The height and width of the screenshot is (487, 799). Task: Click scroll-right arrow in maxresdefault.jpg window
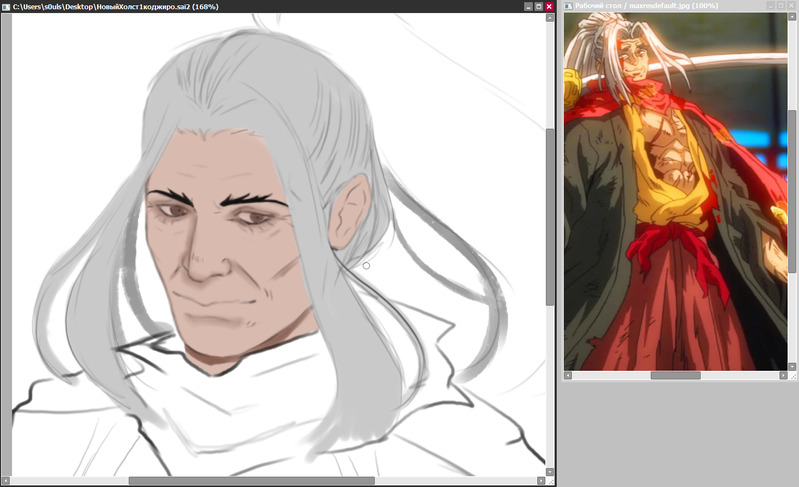click(x=783, y=375)
